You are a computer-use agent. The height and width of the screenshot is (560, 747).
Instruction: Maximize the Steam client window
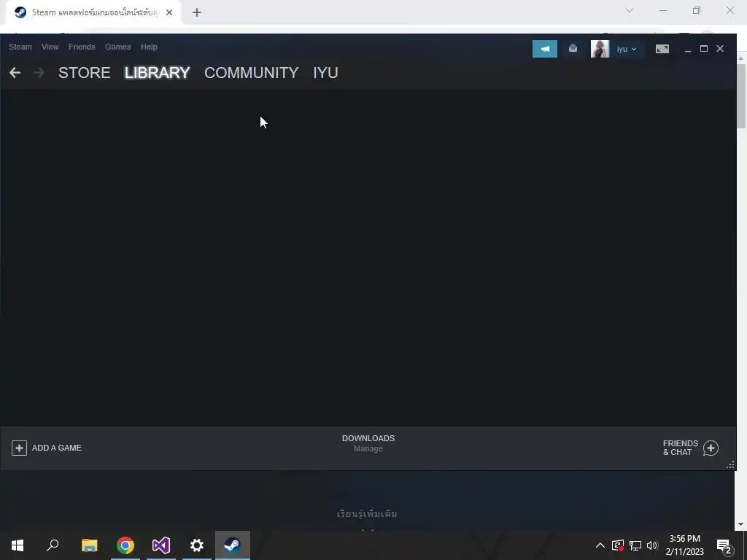click(x=704, y=49)
